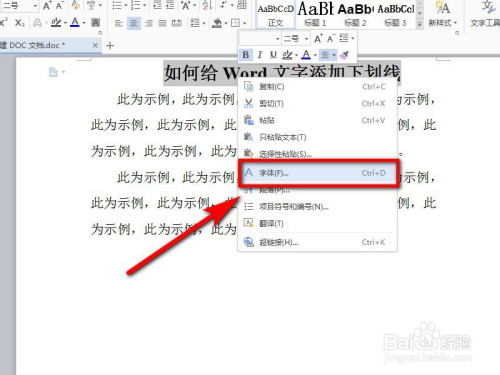Apply the 正文 style
This screenshot has width=500, height=375.
276,15
